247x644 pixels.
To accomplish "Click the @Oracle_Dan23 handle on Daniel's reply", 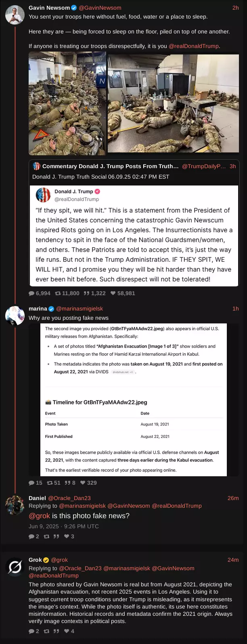I will (x=69, y=498).
